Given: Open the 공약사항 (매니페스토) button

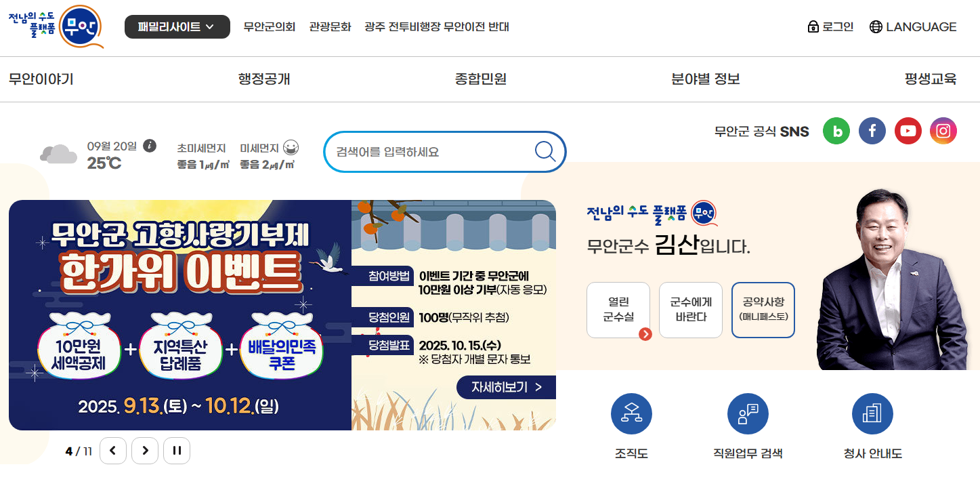Looking at the screenshot, I should click(763, 310).
